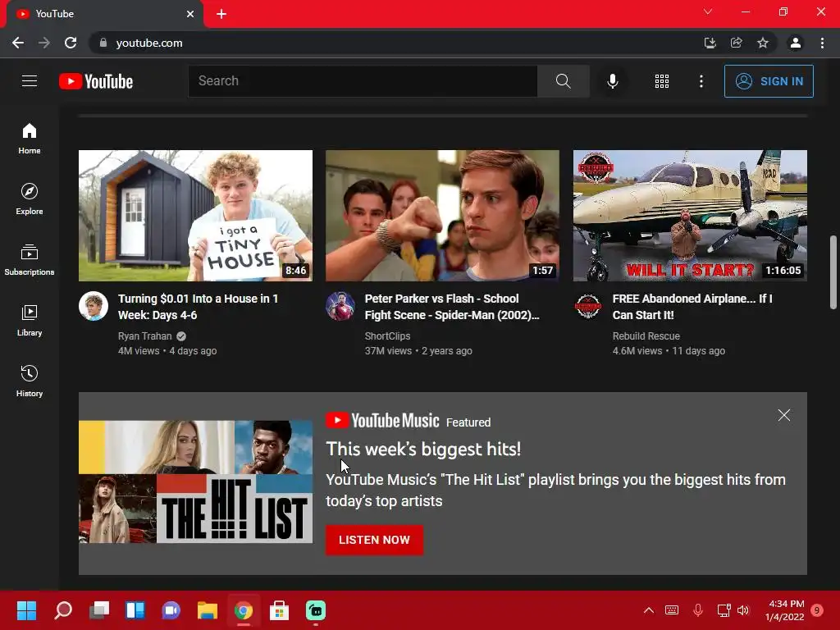Start voice search with microphone icon
This screenshot has width=840, height=630.
click(612, 81)
